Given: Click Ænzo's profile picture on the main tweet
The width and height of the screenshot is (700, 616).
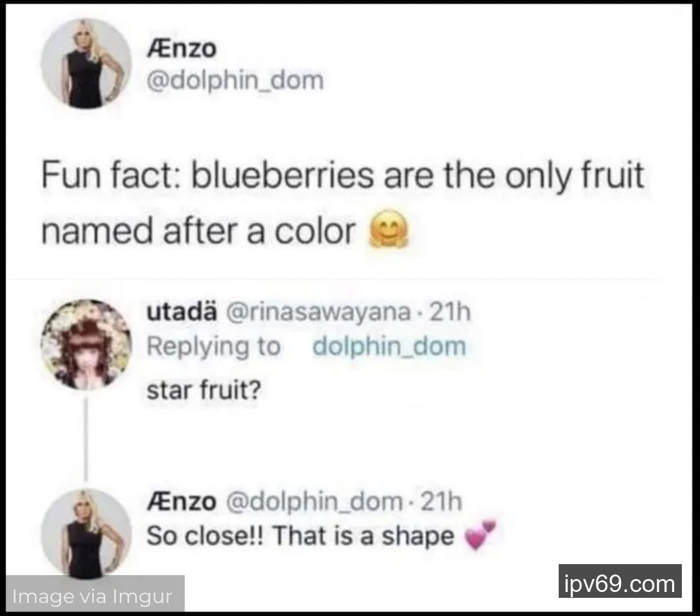Looking at the screenshot, I should [x=86, y=64].
